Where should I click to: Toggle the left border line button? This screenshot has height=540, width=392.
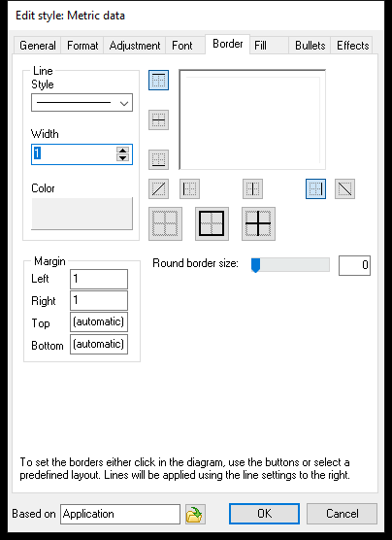click(x=189, y=188)
